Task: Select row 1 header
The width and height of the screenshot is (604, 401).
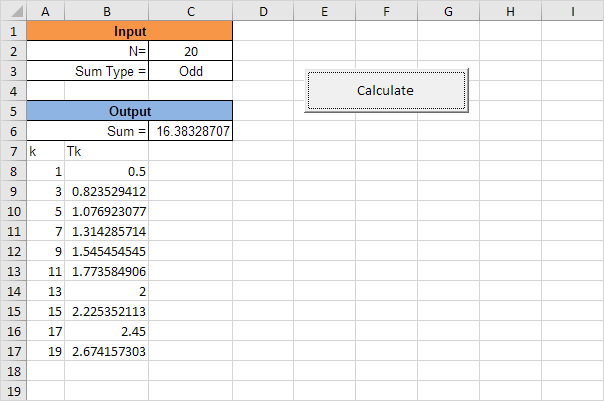Action: coord(13,31)
